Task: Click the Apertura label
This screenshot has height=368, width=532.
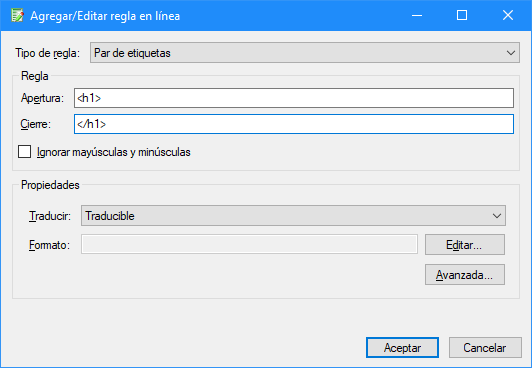Action: tap(42, 98)
